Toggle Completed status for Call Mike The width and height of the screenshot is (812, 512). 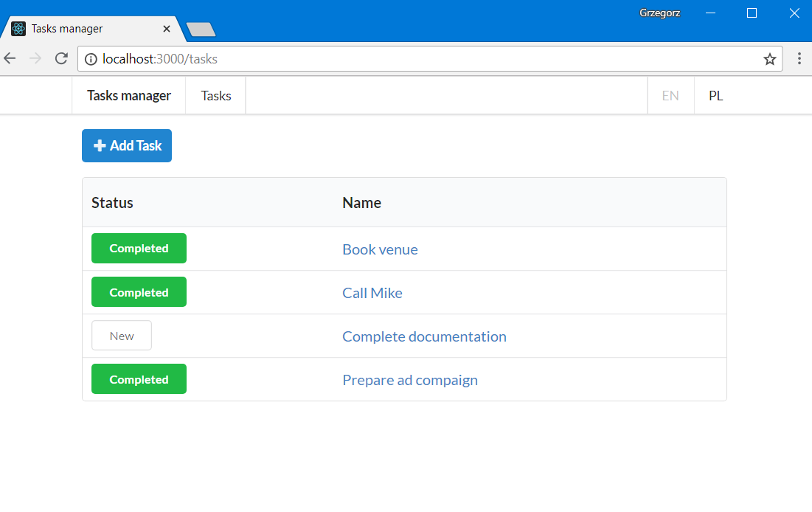[139, 292]
